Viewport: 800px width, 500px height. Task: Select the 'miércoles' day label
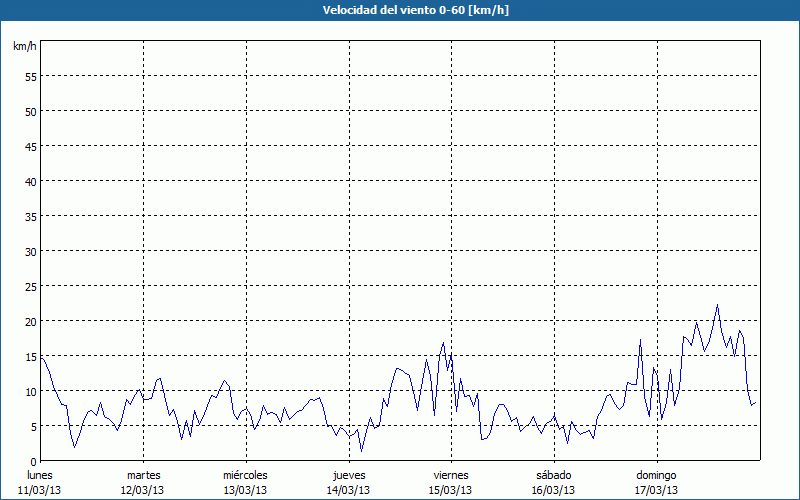[245, 475]
